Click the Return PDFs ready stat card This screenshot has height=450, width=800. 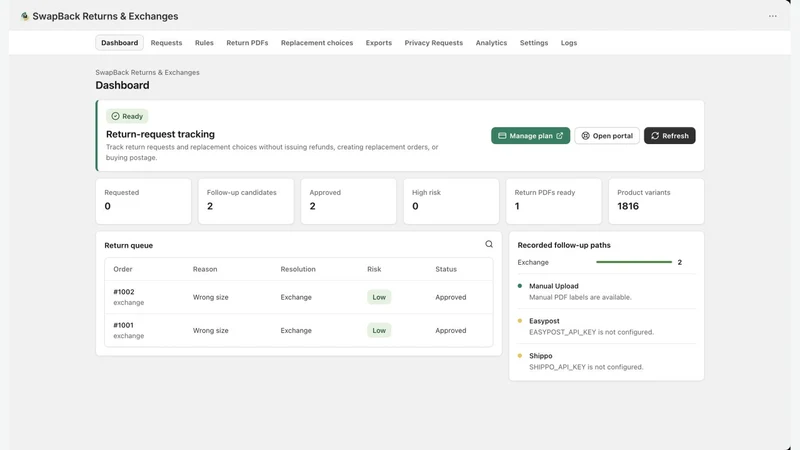tap(554, 201)
